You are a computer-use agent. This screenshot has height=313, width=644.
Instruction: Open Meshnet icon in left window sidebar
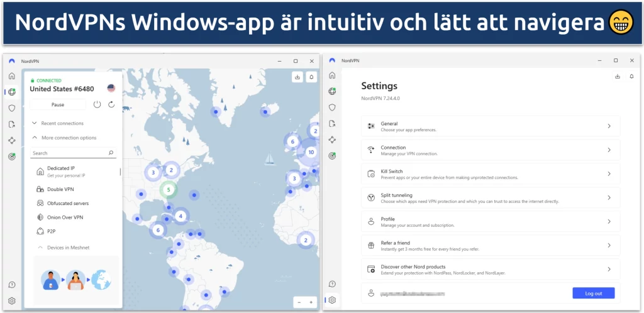[x=12, y=140]
